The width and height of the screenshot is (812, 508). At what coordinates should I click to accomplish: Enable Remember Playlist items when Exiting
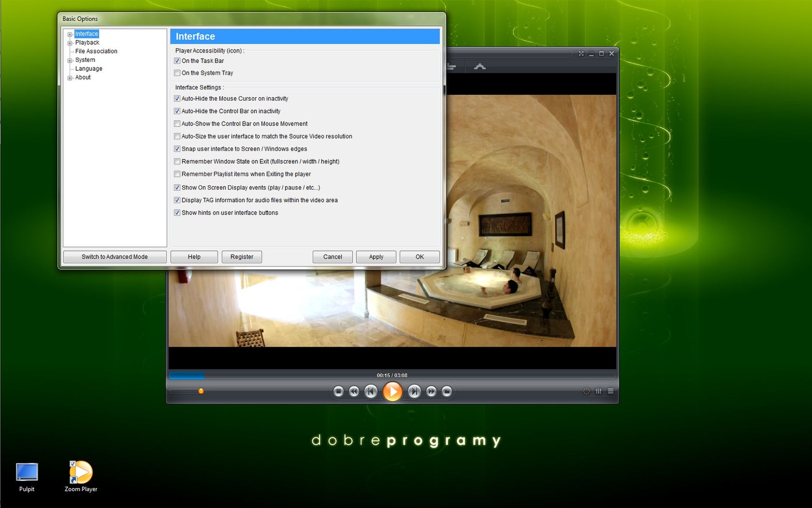pos(177,174)
